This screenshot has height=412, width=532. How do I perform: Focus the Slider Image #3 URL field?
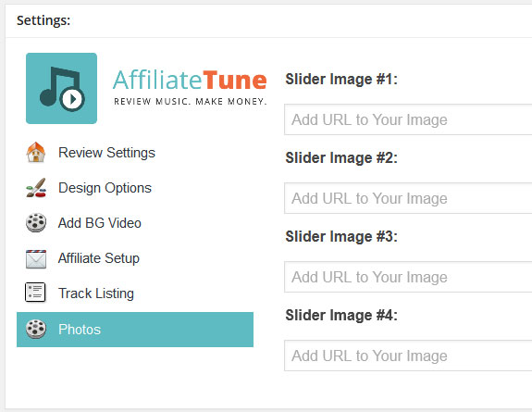[408, 277]
